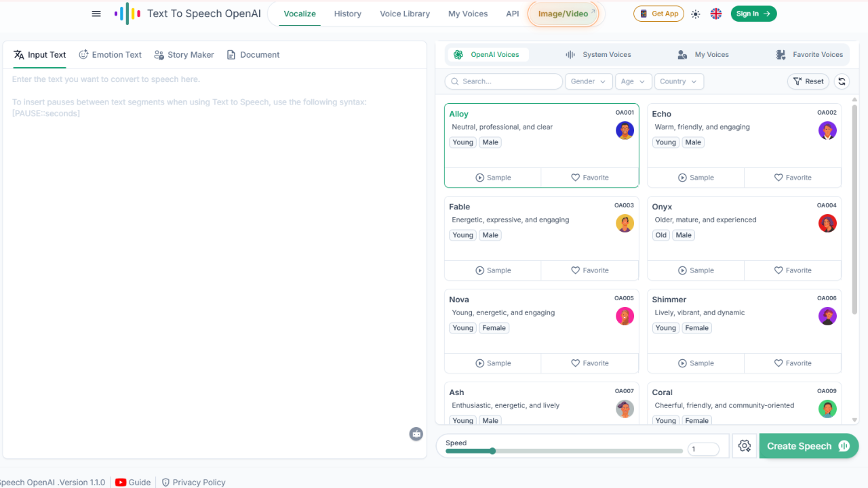
Task: Switch to System Voices tab
Action: click(x=598, y=55)
